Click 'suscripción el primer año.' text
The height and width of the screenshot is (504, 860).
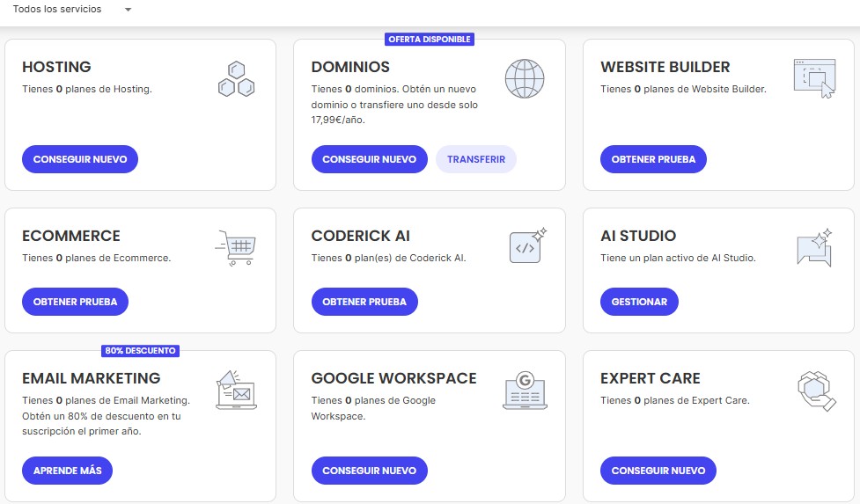click(82, 431)
